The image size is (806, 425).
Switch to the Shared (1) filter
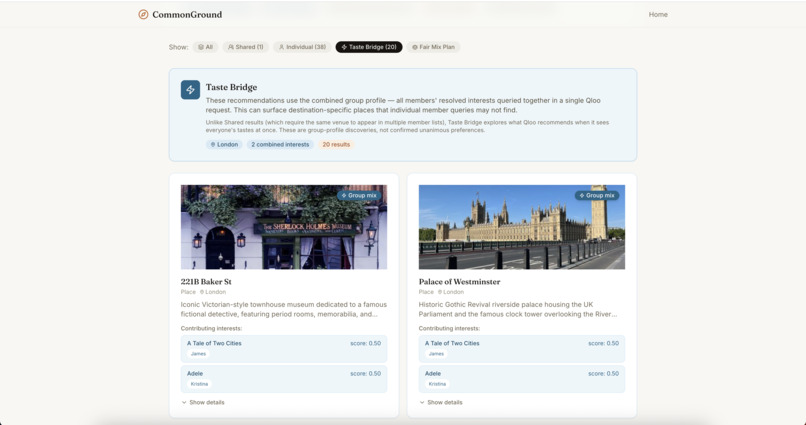coord(246,47)
